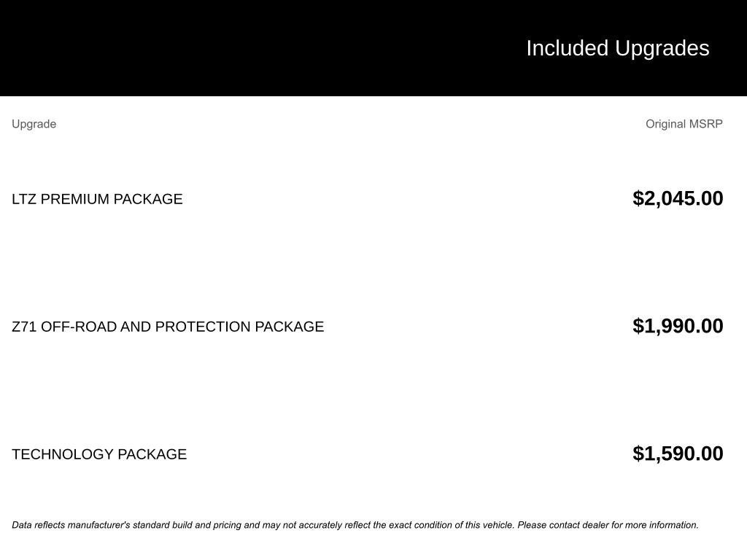
Task: Click the $2,045.00 price
Action: pyautogui.click(x=678, y=198)
